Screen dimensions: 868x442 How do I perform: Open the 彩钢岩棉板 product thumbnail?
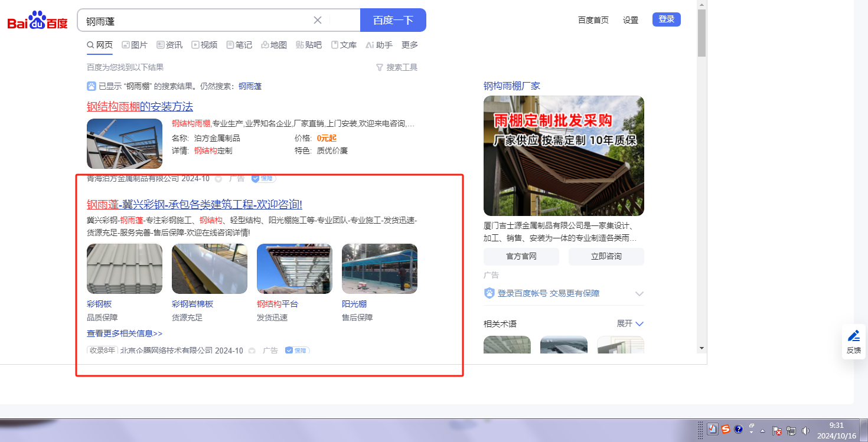[x=210, y=269]
